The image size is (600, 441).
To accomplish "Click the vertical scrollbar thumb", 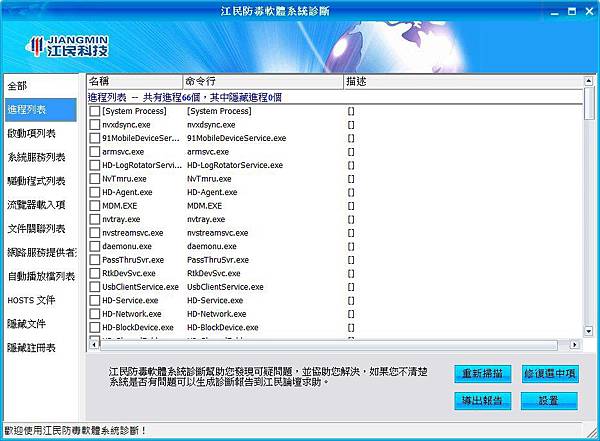I will coord(589,103).
